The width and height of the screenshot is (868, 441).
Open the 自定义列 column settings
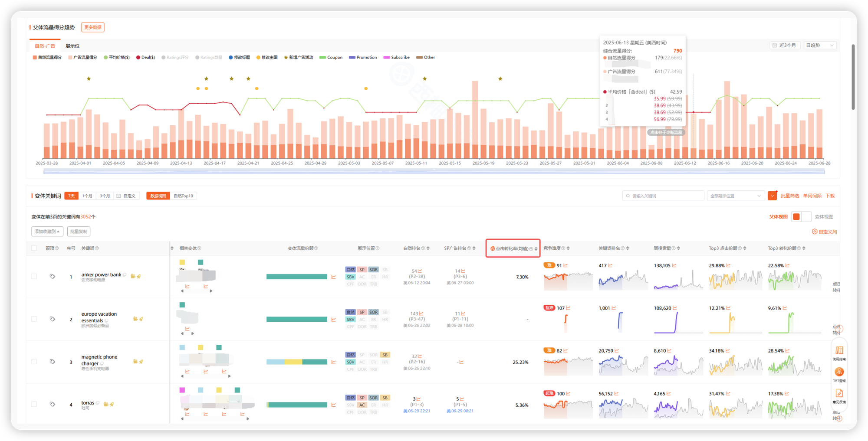825,232
